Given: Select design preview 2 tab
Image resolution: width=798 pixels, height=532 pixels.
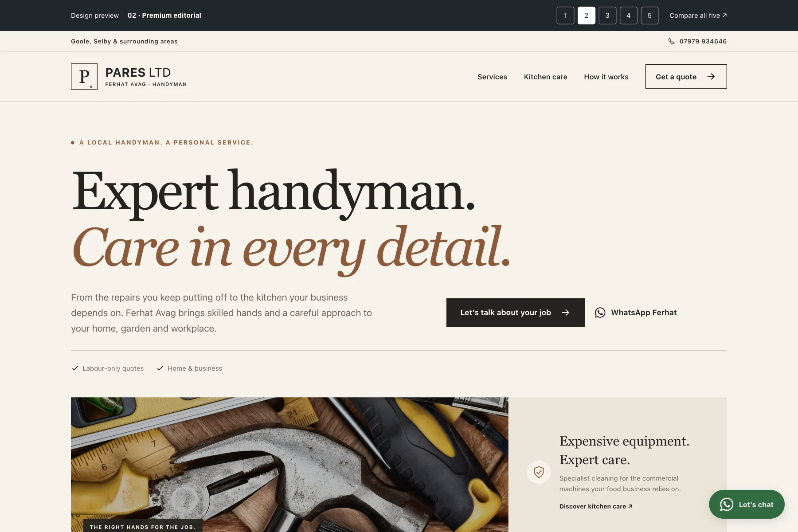Looking at the screenshot, I should (x=586, y=16).
